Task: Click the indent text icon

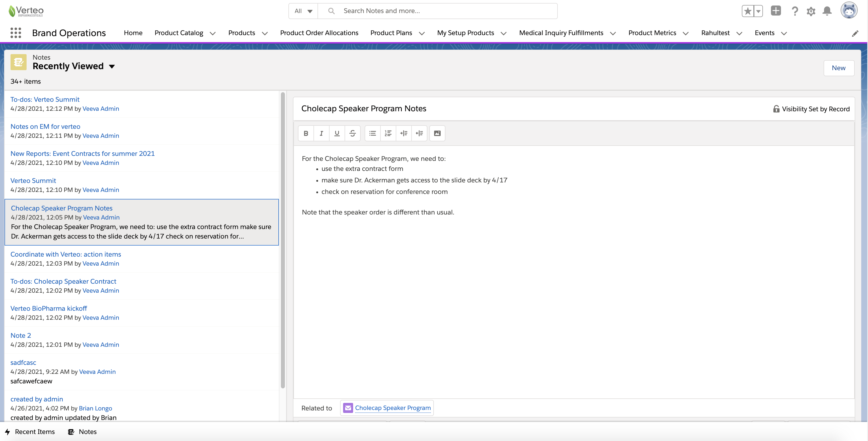Action: (404, 133)
